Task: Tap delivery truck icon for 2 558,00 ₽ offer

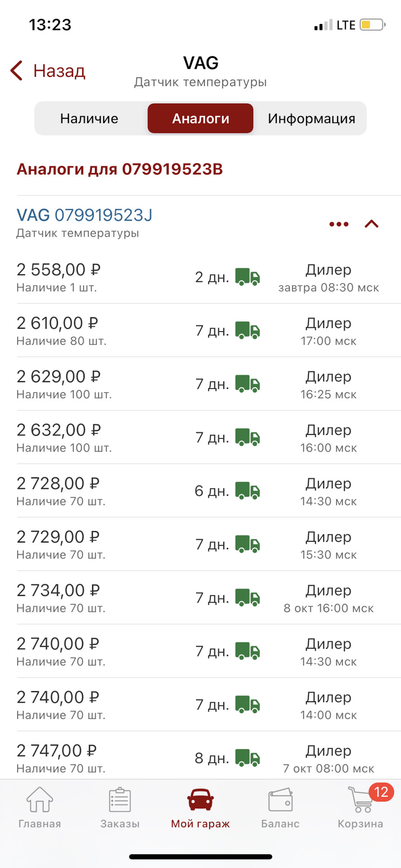Action: click(x=247, y=277)
